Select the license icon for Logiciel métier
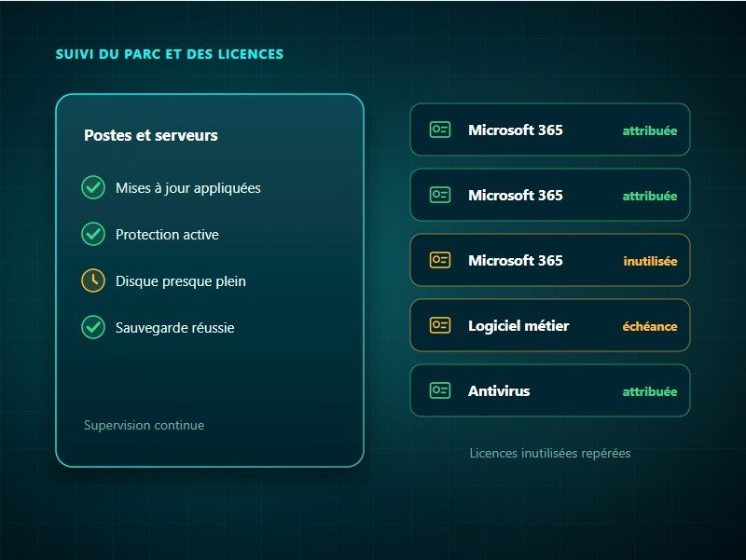Screen dimensions: 746x560 click(x=440, y=325)
